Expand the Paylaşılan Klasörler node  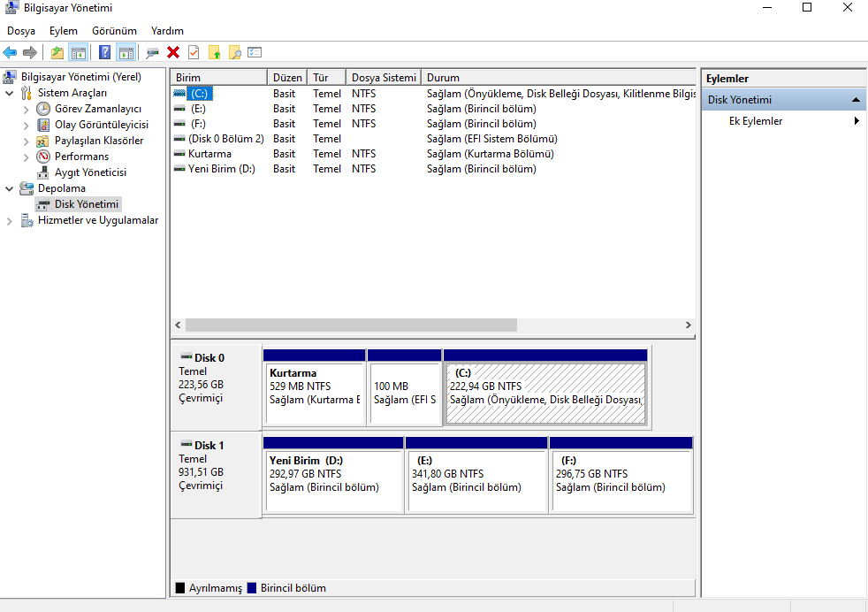click(26, 142)
